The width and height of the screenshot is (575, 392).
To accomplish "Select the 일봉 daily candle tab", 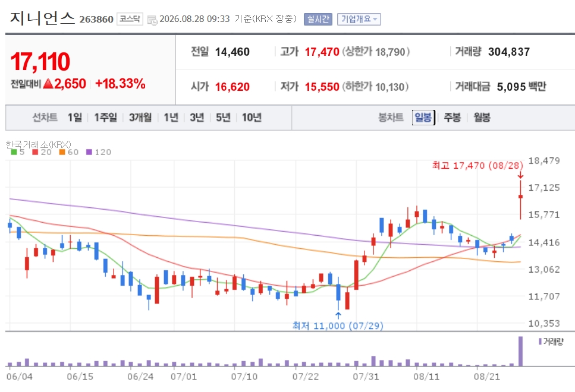I will 423,117.
